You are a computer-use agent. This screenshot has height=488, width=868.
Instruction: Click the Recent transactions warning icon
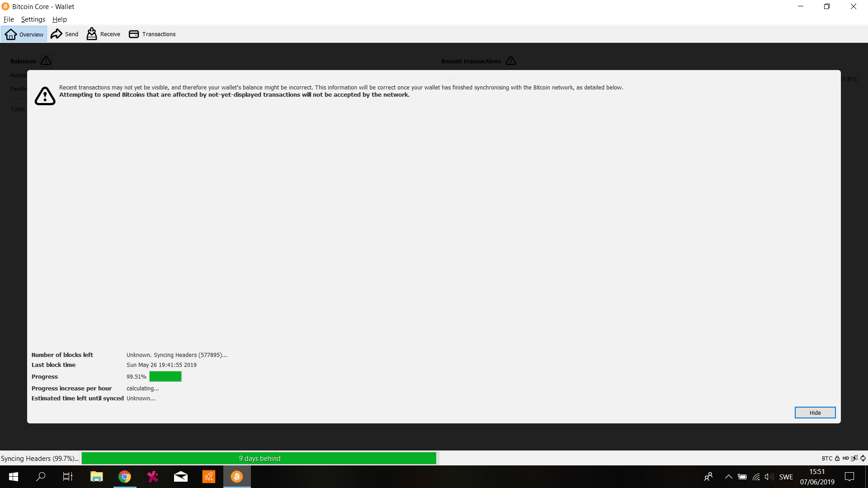510,60
